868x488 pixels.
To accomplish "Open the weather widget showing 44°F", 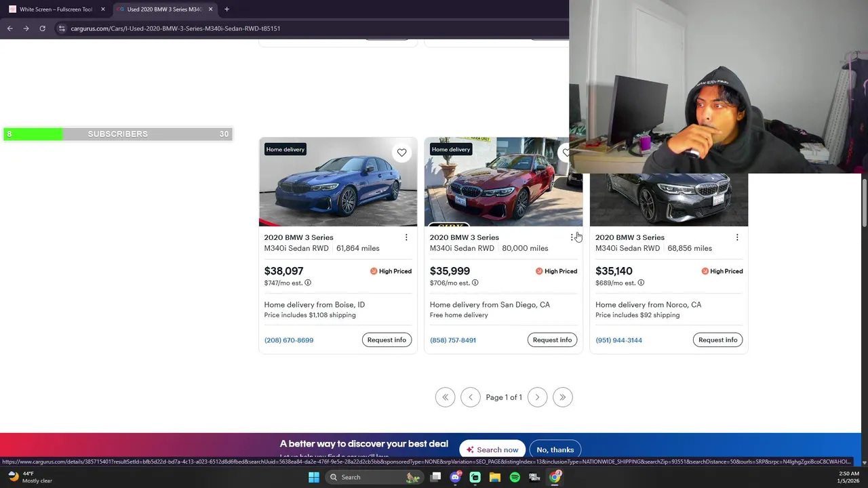I will click(x=29, y=477).
